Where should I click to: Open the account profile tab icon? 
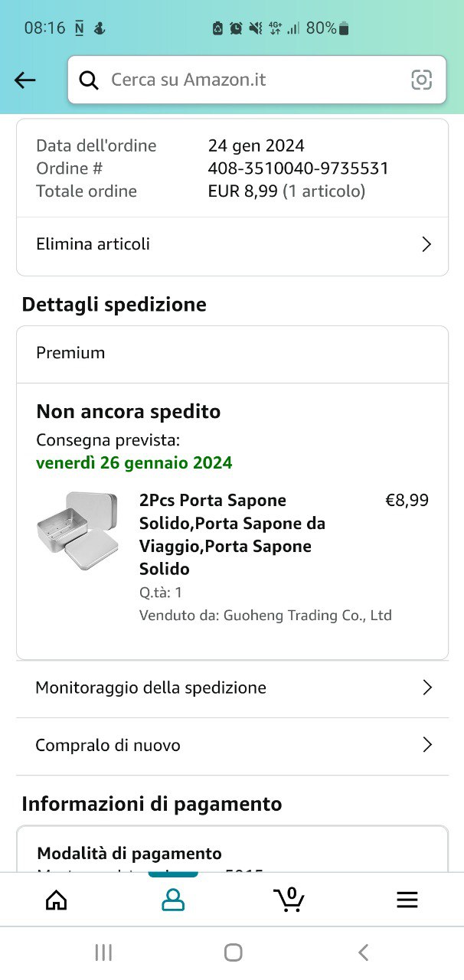[173, 900]
